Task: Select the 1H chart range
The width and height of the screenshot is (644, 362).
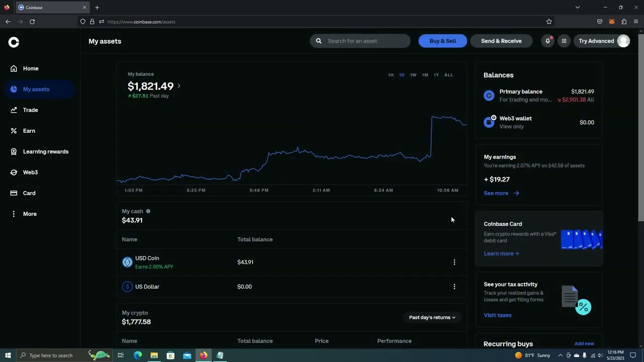Action: tap(390, 75)
